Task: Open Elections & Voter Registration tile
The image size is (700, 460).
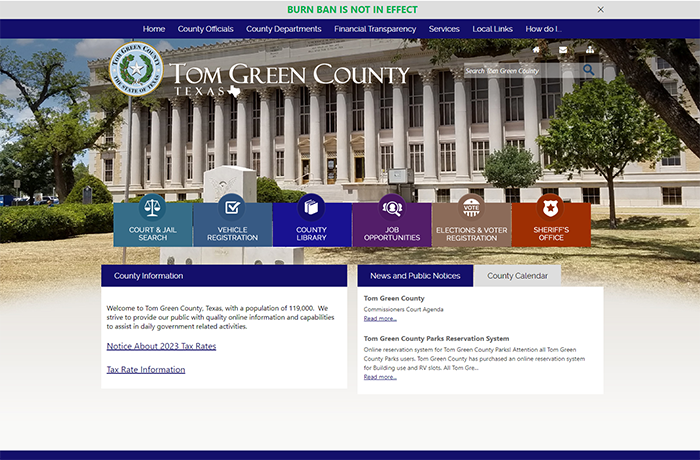Action: 471,225
